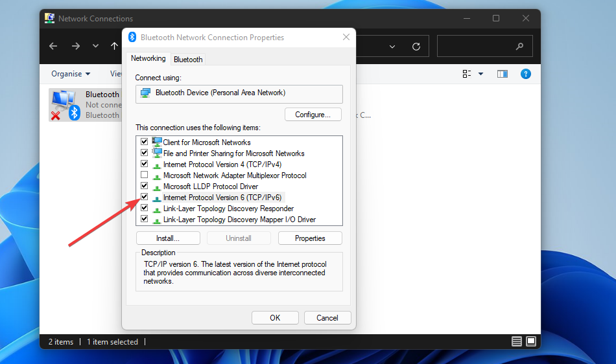Click the search magnifier icon

click(519, 46)
